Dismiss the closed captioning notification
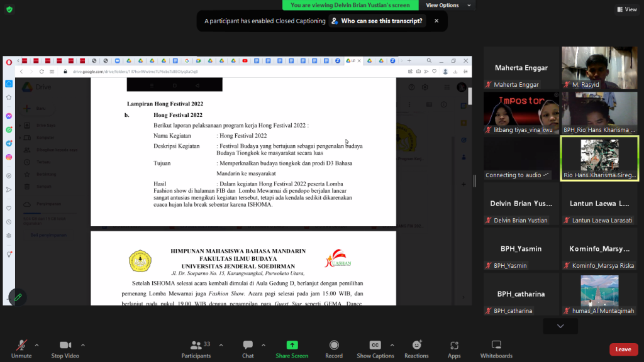 [x=436, y=21]
